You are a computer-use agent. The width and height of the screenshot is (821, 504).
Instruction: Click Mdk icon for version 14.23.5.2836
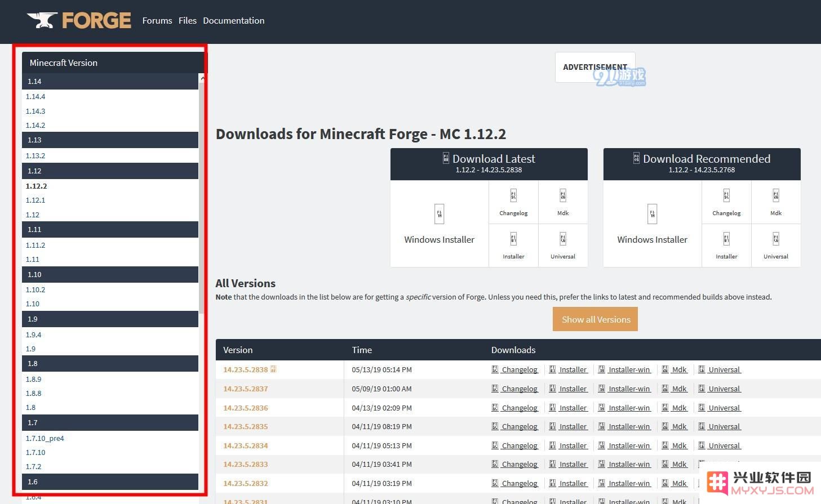(665, 408)
